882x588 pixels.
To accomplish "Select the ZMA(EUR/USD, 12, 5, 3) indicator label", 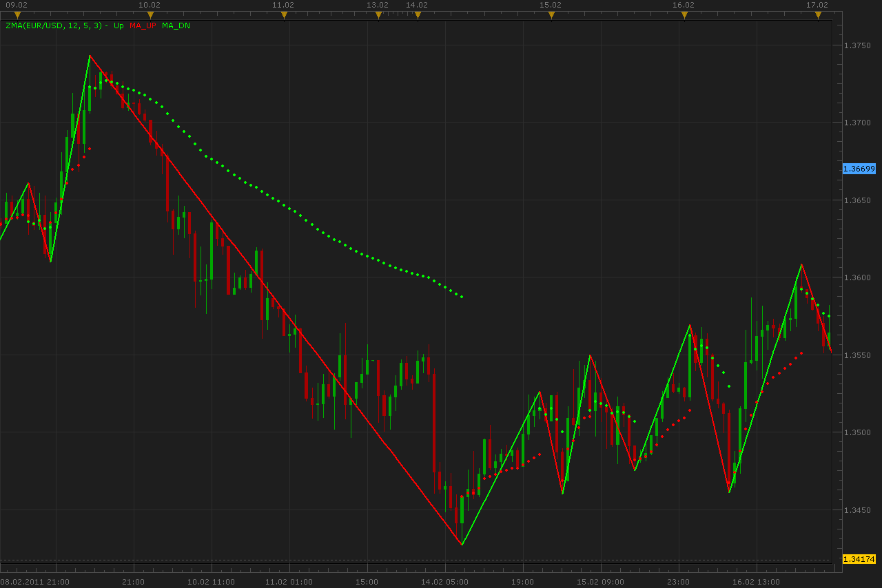I will (x=54, y=25).
